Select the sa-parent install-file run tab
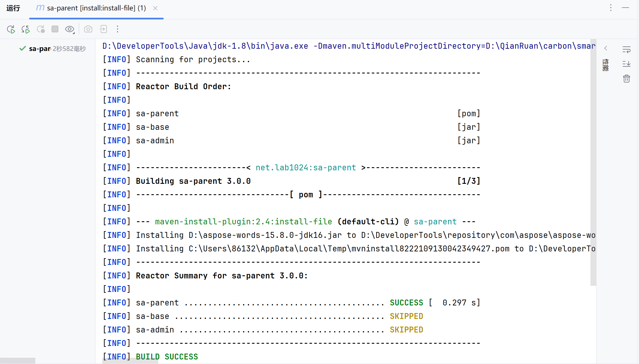 point(96,8)
